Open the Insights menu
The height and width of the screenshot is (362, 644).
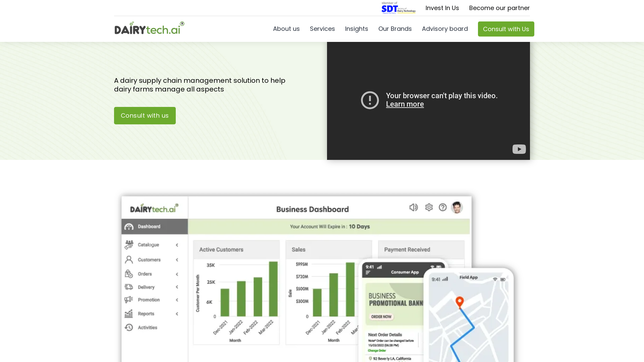(357, 29)
